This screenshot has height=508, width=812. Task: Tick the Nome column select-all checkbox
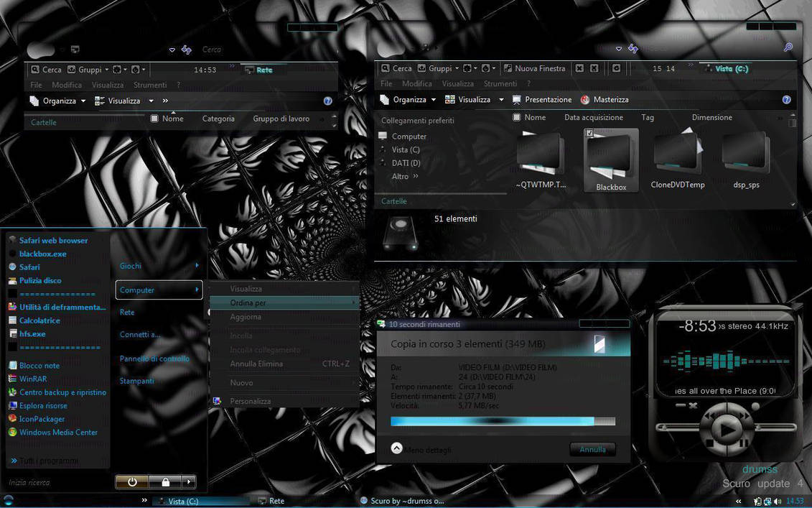pyautogui.click(x=517, y=117)
